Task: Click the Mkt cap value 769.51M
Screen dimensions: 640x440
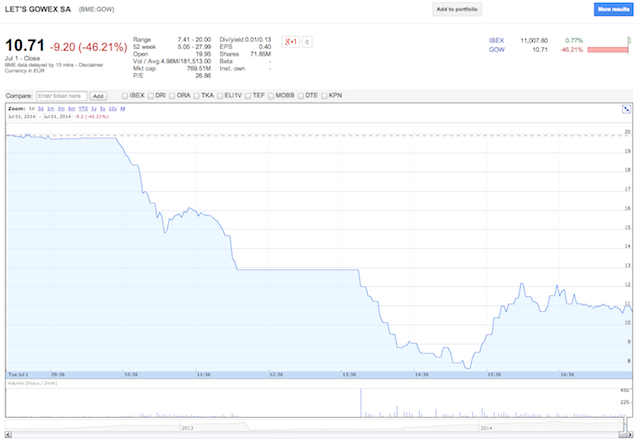Action: click(199, 68)
